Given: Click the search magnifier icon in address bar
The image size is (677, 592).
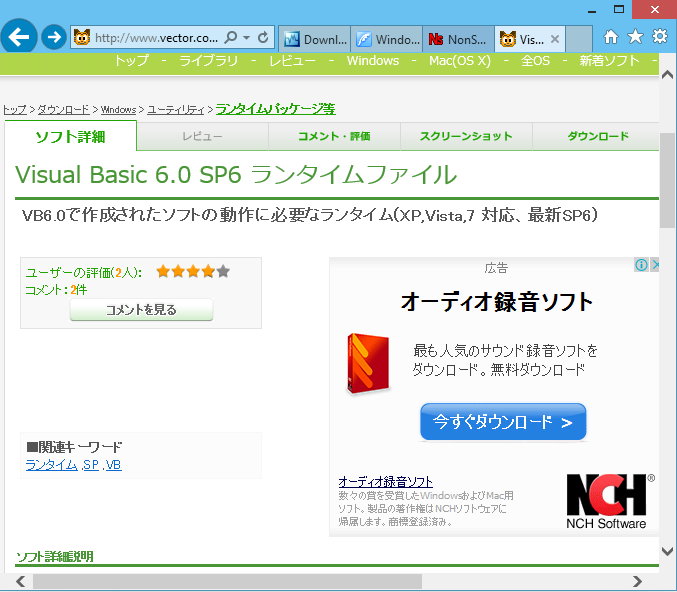Looking at the screenshot, I should (231, 38).
